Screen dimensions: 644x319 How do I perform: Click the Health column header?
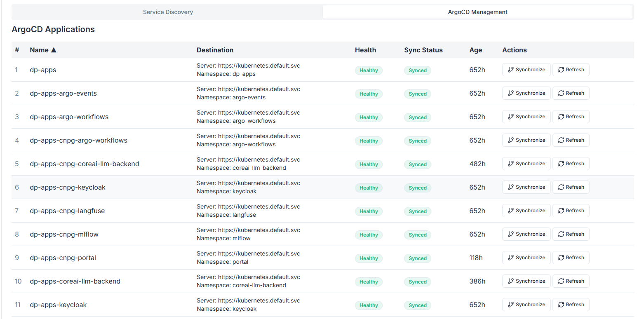coord(365,50)
